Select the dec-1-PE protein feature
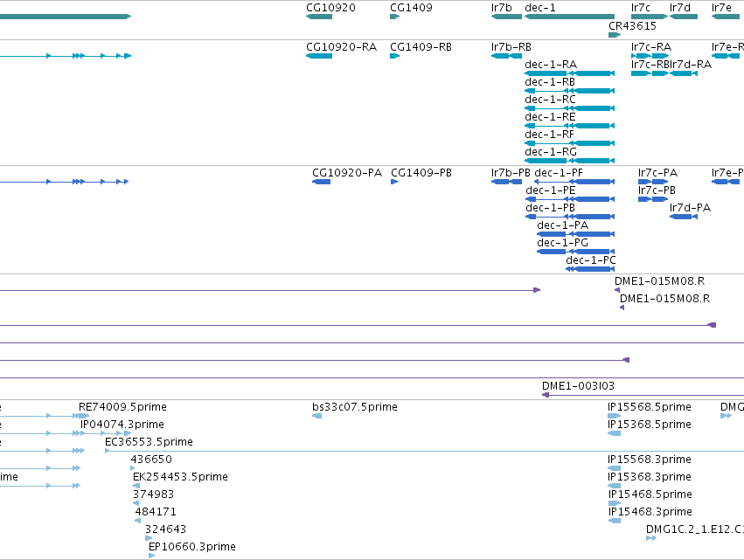This screenshot has height=560, width=744. click(570, 199)
